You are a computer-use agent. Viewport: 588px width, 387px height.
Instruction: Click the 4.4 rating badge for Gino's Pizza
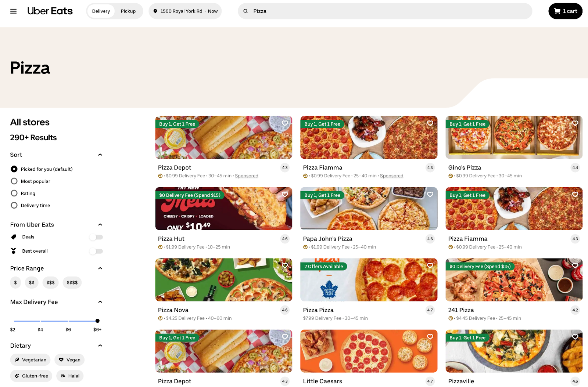[x=575, y=168]
